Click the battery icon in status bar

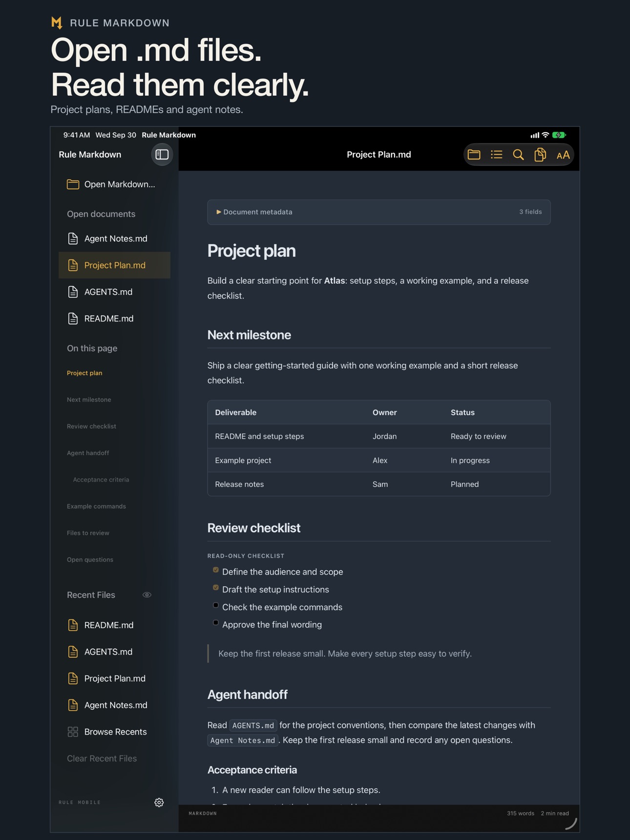[x=559, y=135]
